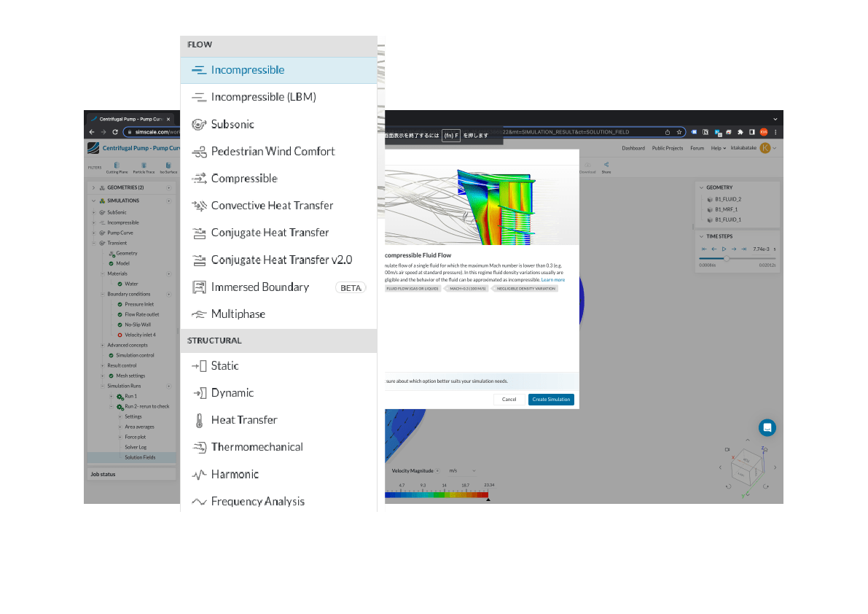Choose the Pedestrian Wind Comfort icon

tap(199, 152)
